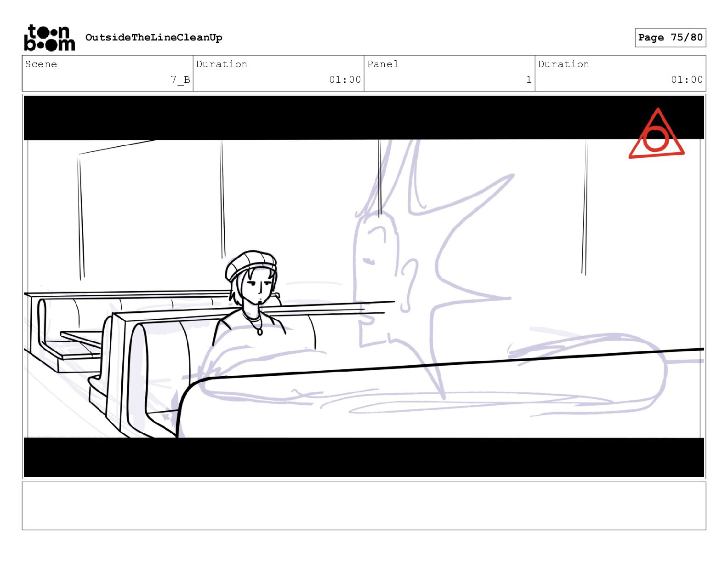728x563 pixels.
Task: Click the red triangle symbol in the panel
Action: pos(656,134)
